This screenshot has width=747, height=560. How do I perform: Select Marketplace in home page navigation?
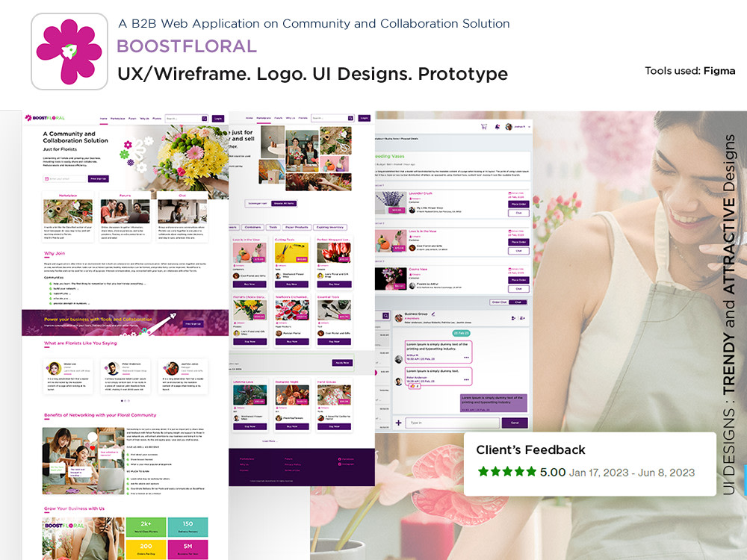point(118,119)
